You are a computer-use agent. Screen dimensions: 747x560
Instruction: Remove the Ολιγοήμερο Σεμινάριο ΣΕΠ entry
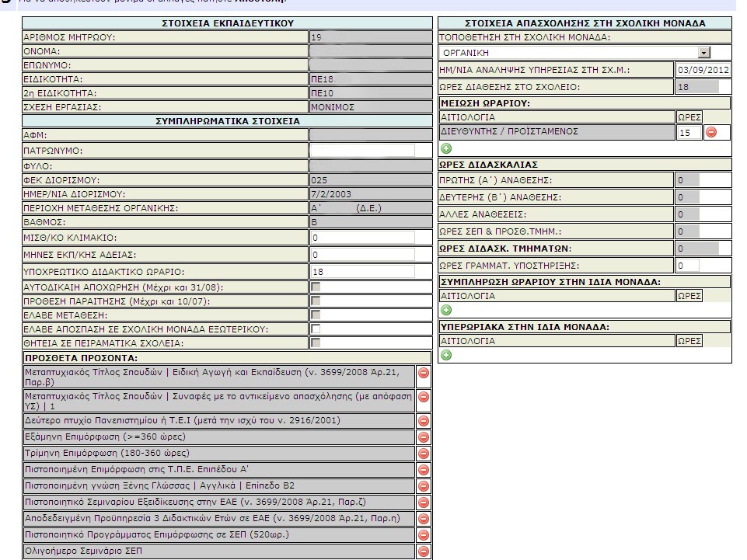coord(424,551)
